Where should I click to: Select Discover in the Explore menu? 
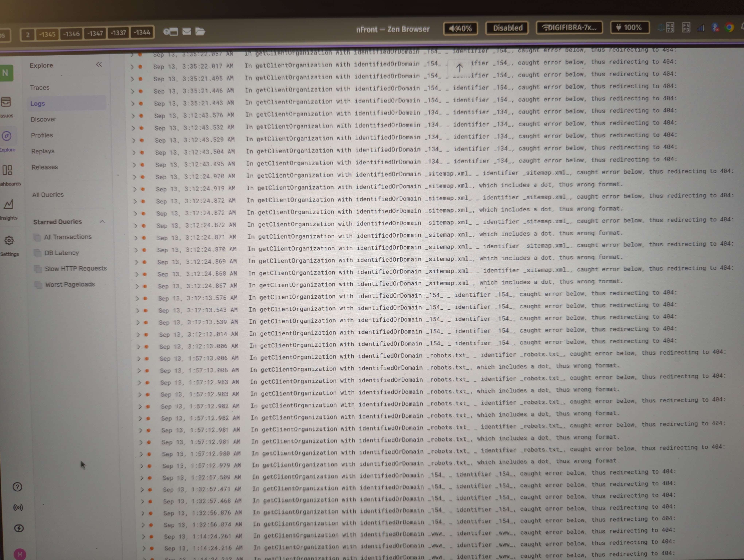pyautogui.click(x=43, y=119)
